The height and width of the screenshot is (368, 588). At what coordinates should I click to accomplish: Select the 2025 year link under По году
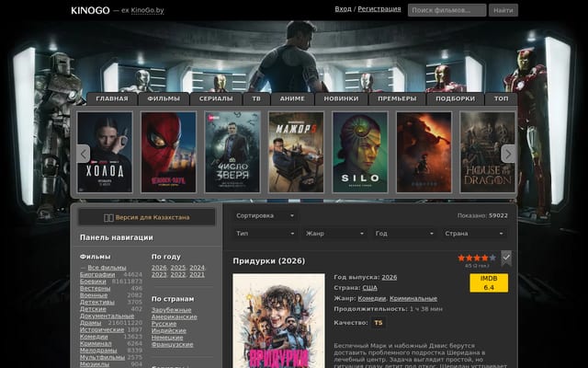178,268
